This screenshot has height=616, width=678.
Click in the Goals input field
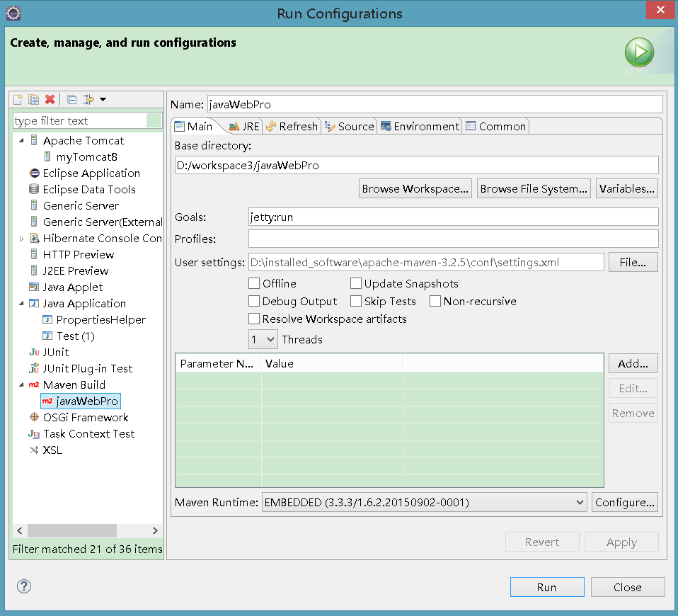pos(453,217)
